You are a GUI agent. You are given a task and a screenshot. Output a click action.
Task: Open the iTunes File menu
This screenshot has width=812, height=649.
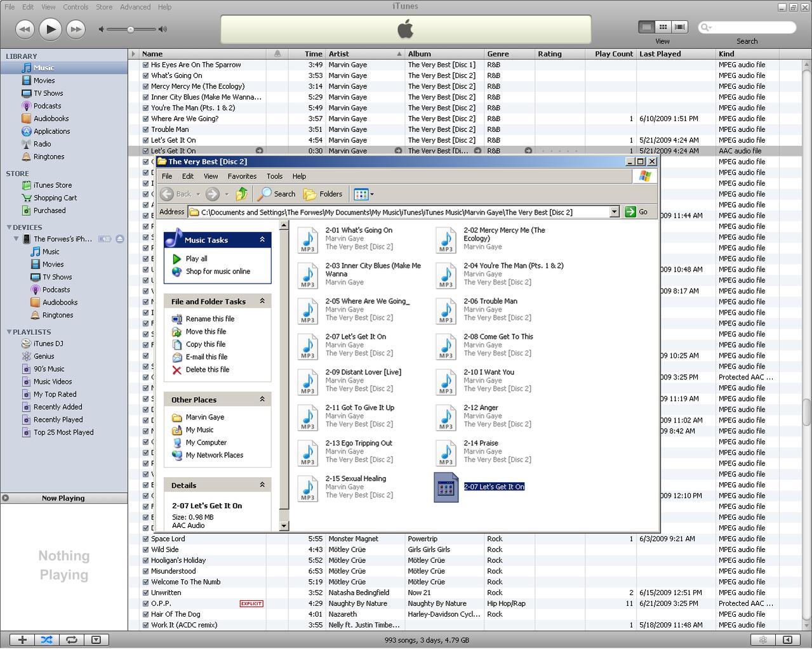[10, 7]
